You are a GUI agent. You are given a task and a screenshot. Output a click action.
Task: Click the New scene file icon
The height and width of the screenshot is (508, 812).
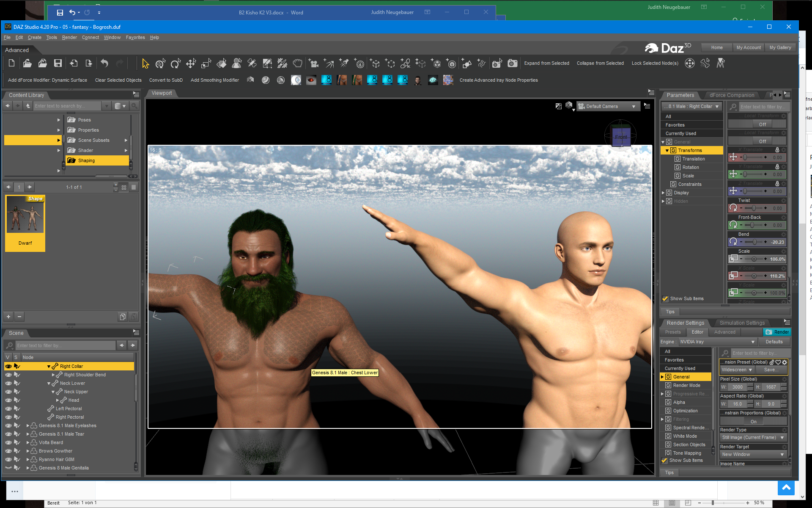(x=12, y=63)
